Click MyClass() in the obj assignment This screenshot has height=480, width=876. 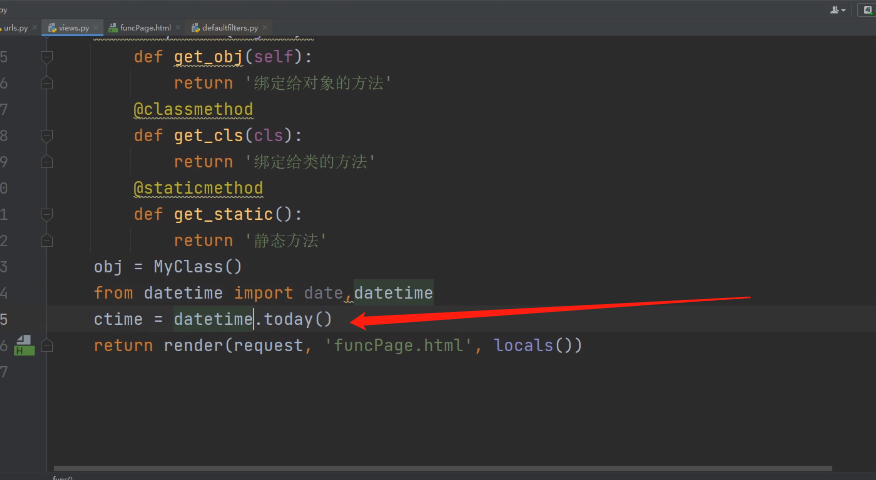click(198, 267)
